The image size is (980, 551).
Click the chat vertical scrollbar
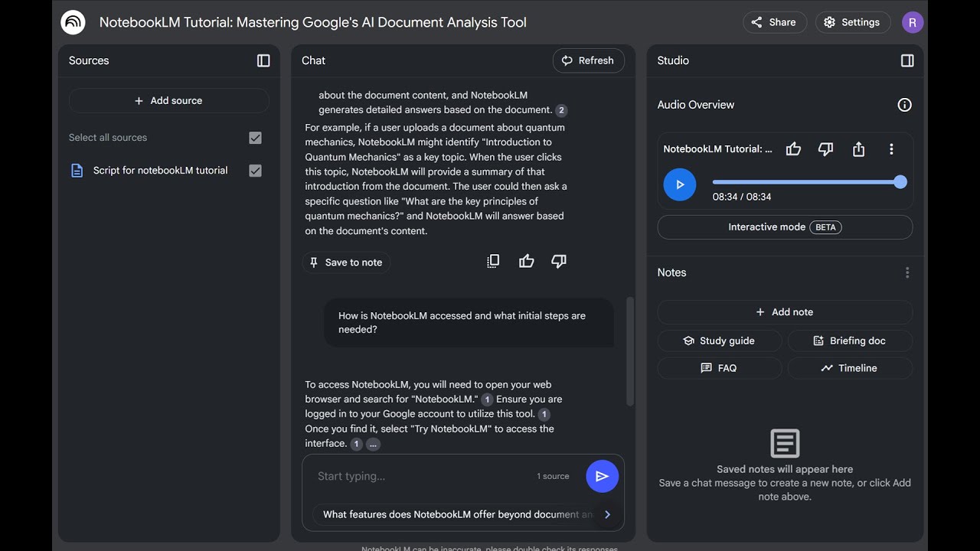pos(629,351)
